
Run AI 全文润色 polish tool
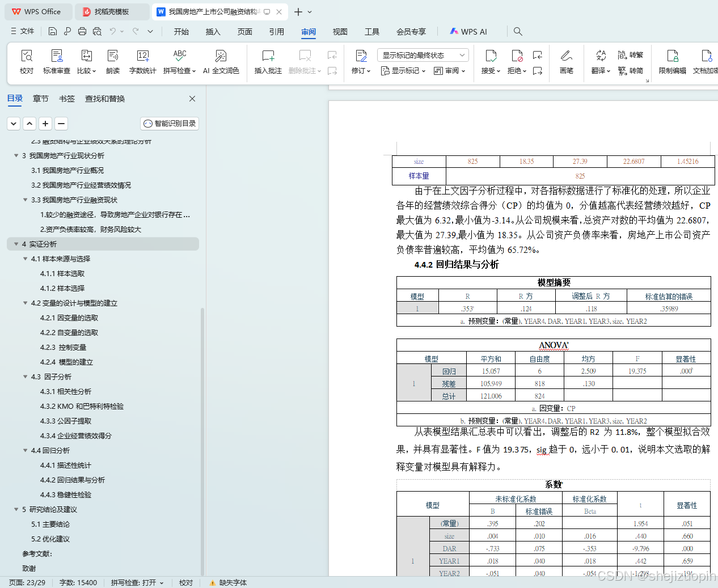tap(221, 62)
